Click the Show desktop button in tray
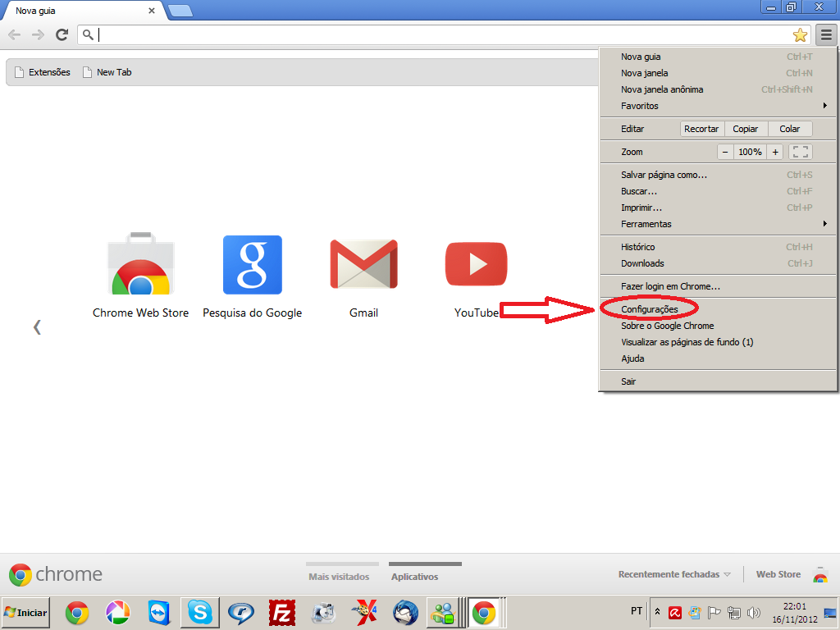 (830, 612)
